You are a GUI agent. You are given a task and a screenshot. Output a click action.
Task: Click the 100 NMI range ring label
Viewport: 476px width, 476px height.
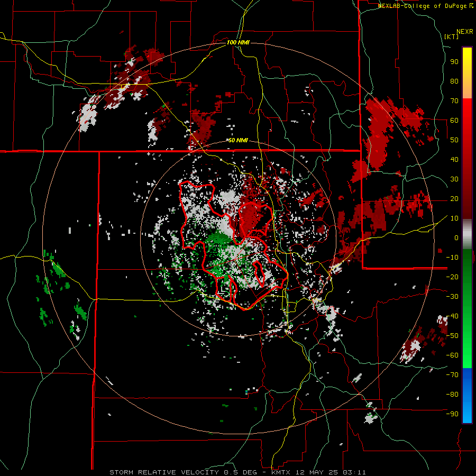[x=238, y=42]
